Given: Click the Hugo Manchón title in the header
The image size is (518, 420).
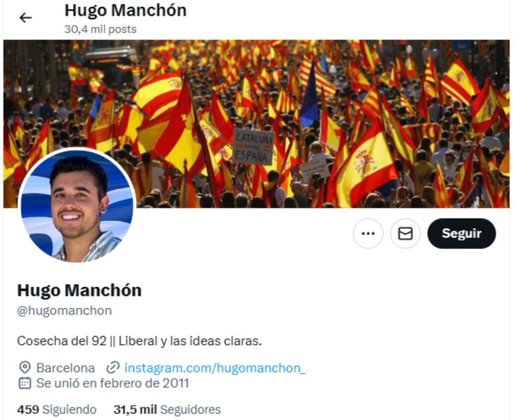Looking at the screenshot, I should (x=126, y=10).
